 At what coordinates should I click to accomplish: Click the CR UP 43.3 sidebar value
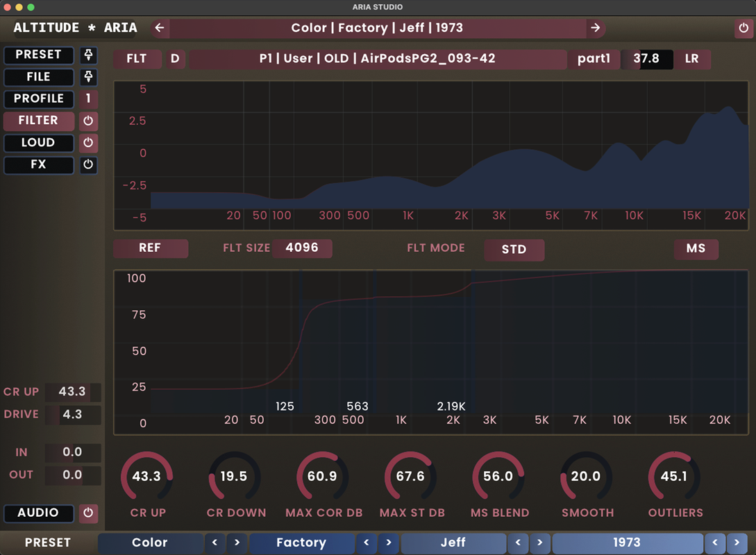(x=73, y=392)
